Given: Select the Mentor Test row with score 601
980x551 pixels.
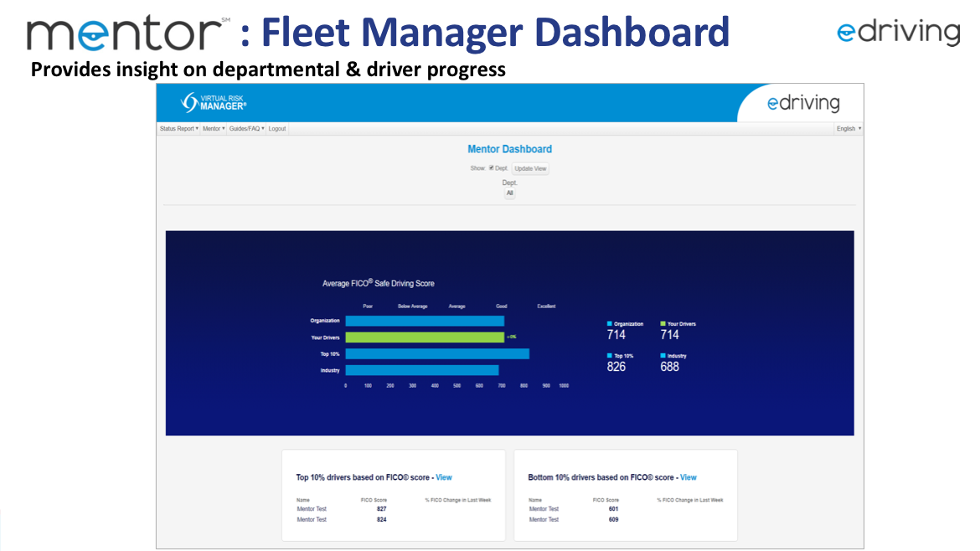Looking at the screenshot, I should (x=626, y=509).
